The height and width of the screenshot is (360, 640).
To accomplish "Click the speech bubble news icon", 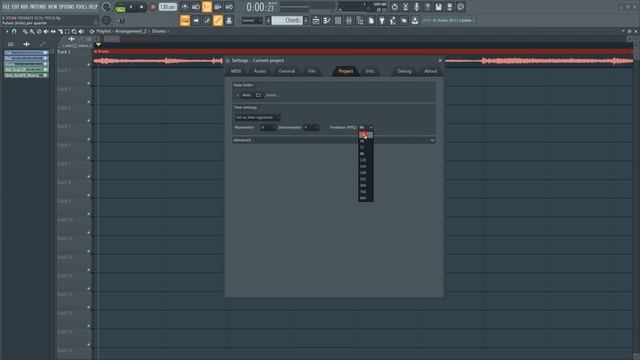I will pyautogui.click(x=460, y=7).
